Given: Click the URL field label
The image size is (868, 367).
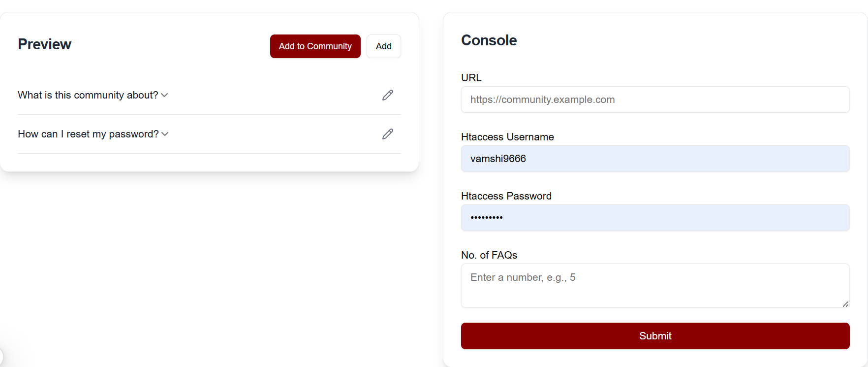Looking at the screenshot, I should [x=471, y=78].
